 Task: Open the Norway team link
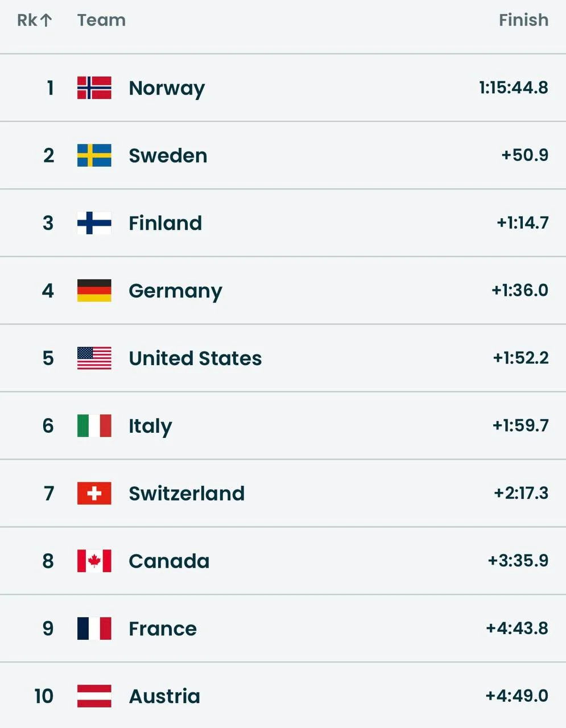(167, 88)
